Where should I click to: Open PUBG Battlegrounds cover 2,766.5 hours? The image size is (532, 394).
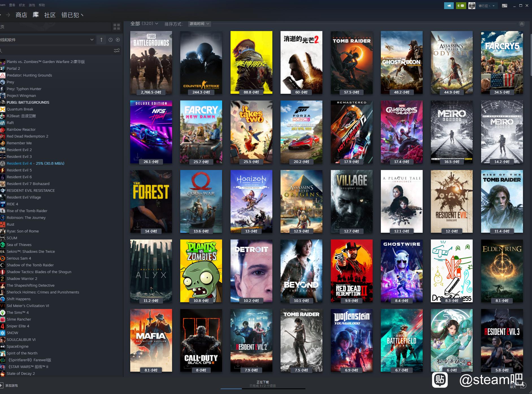[x=151, y=62]
